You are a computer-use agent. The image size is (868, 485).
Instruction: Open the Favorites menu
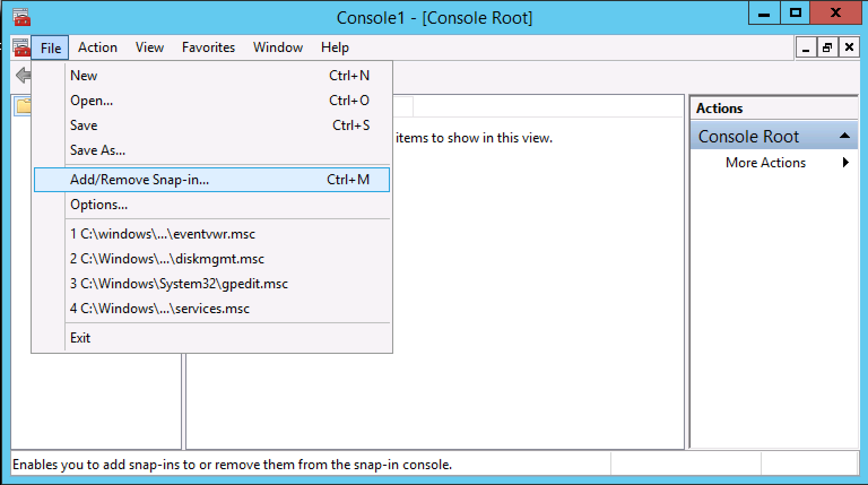pos(208,47)
